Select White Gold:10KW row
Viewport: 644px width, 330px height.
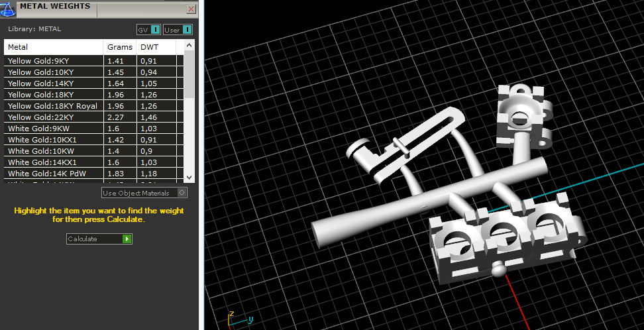93,151
